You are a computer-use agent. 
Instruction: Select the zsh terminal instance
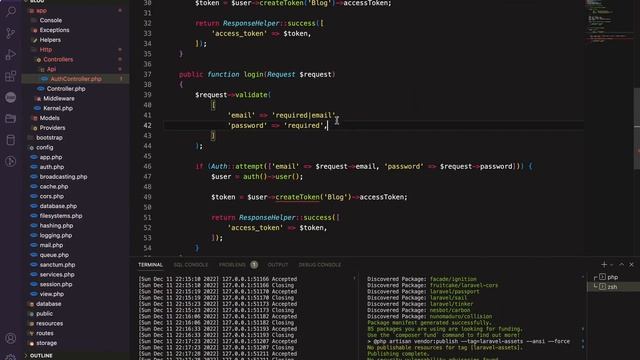tap(613, 287)
